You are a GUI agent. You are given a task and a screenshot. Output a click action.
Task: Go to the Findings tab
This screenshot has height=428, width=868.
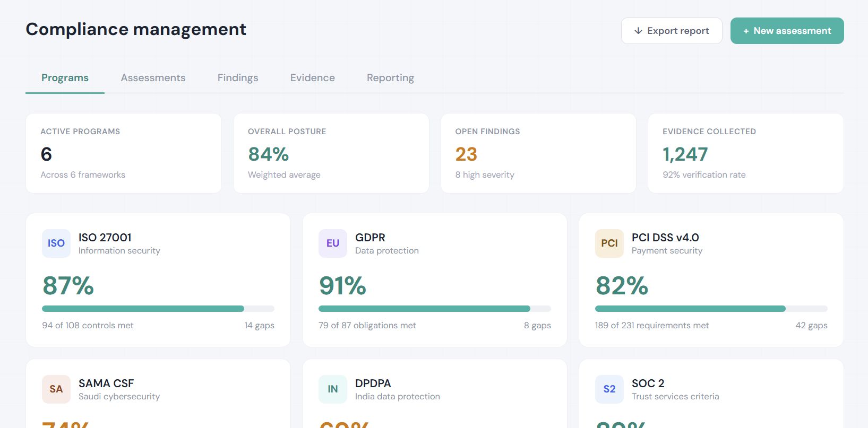click(x=238, y=78)
